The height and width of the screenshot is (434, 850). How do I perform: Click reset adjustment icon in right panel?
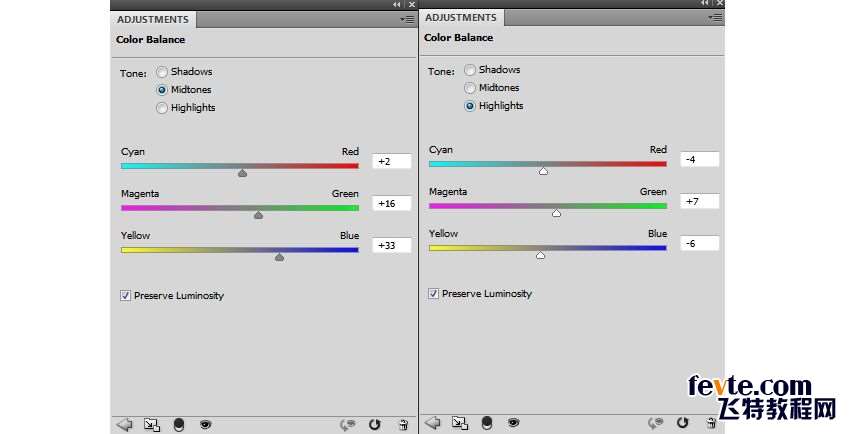pos(682,423)
